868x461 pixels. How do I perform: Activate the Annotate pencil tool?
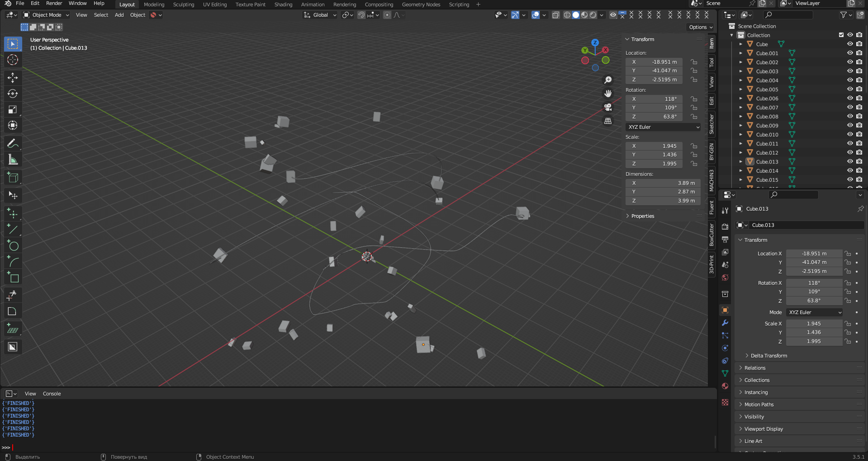(x=13, y=144)
